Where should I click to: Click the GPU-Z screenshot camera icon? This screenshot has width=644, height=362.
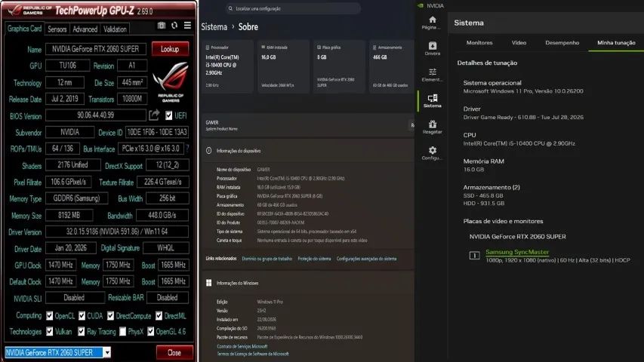[x=162, y=26]
